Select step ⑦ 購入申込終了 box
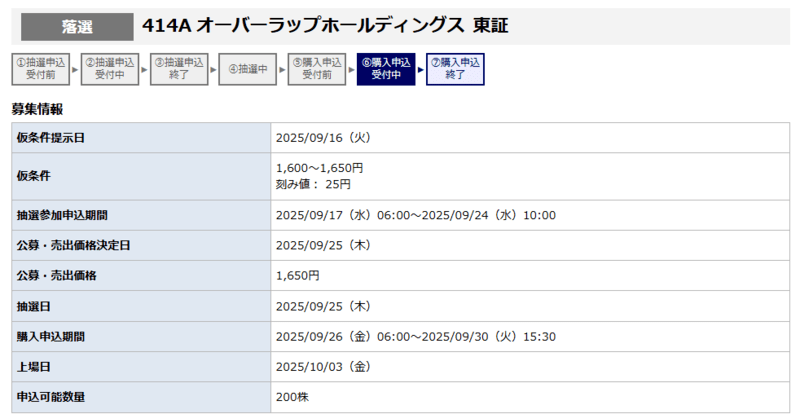800x414 pixels. click(x=455, y=69)
